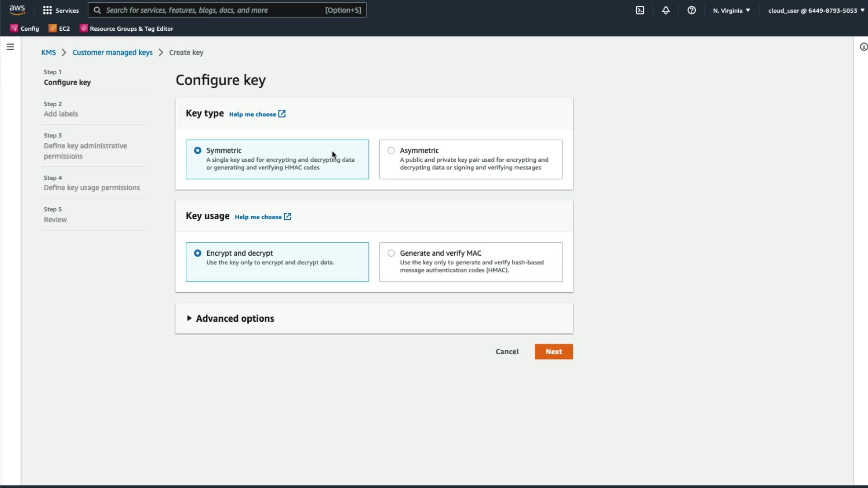Open the help question mark icon
The height and width of the screenshot is (488, 868).
click(691, 10)
